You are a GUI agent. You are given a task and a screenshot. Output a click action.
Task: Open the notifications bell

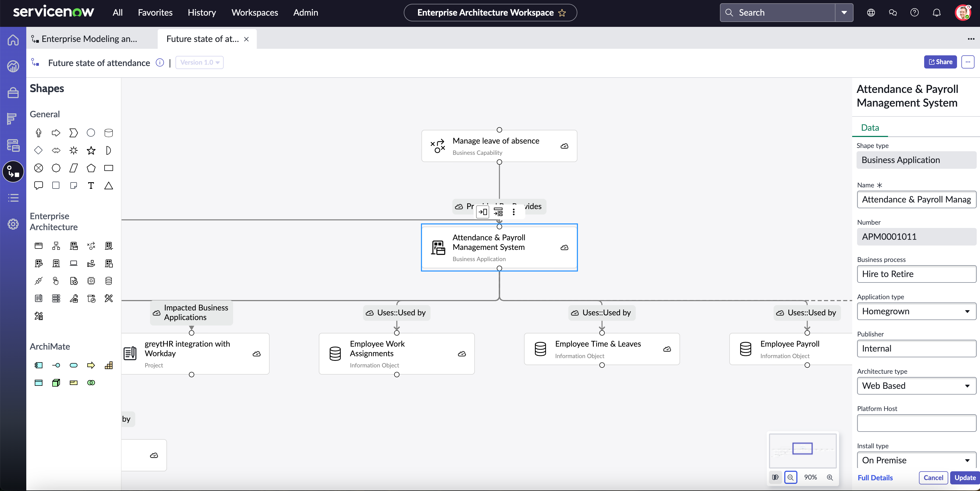pyautogui.click(x=936, y=13)
